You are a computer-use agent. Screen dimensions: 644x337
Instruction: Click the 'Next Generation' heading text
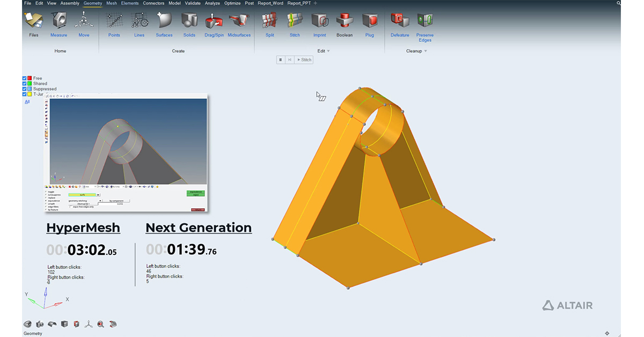(199, 228)
